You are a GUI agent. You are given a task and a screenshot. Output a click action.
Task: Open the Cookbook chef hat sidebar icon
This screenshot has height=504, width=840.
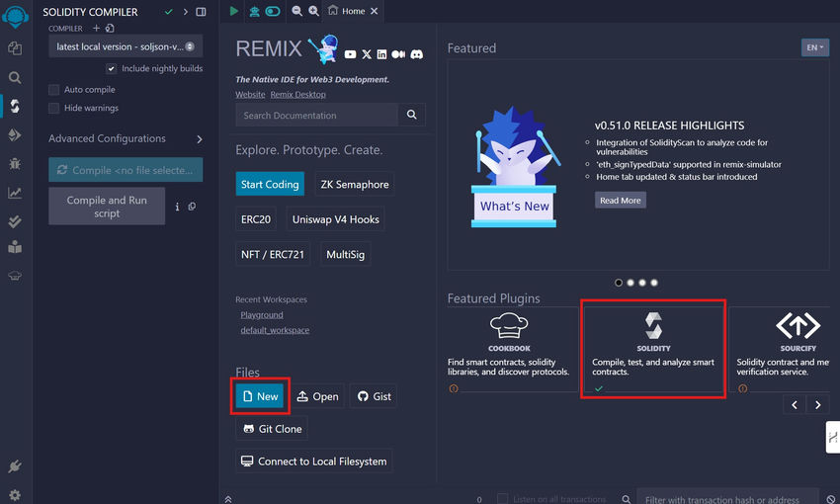(x=15, y=276)
